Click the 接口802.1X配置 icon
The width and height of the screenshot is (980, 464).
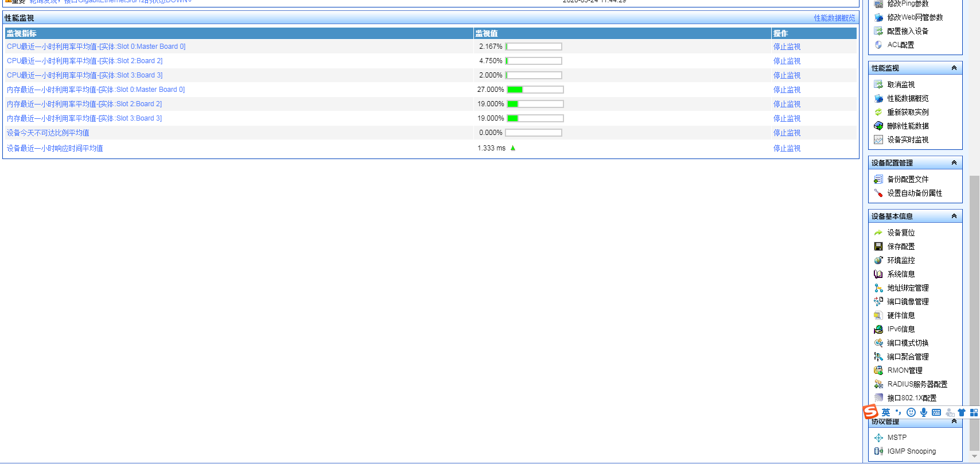(878, 398)
